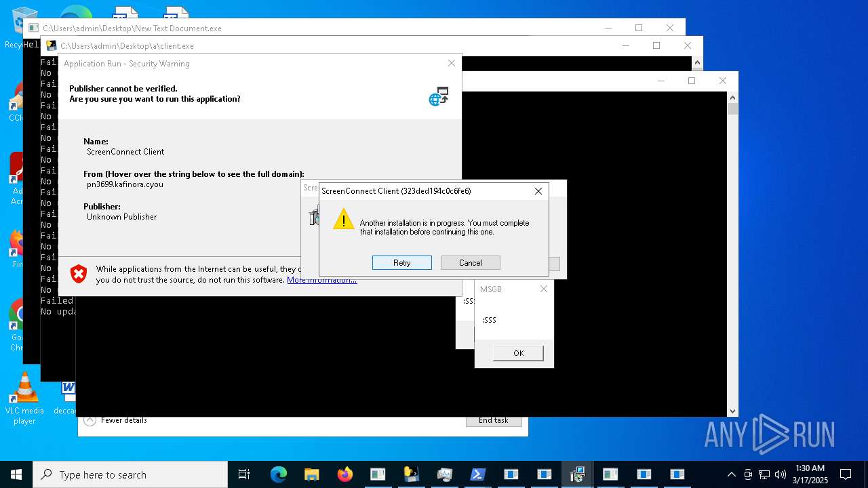Close the front MSGB message box

[x=543, y=289]
